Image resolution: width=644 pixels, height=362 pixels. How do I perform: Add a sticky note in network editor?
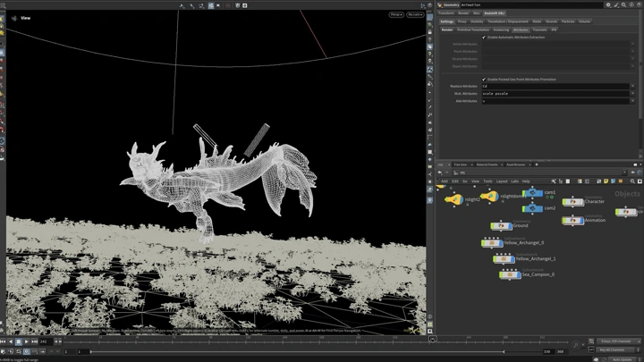tap(606, 181)
